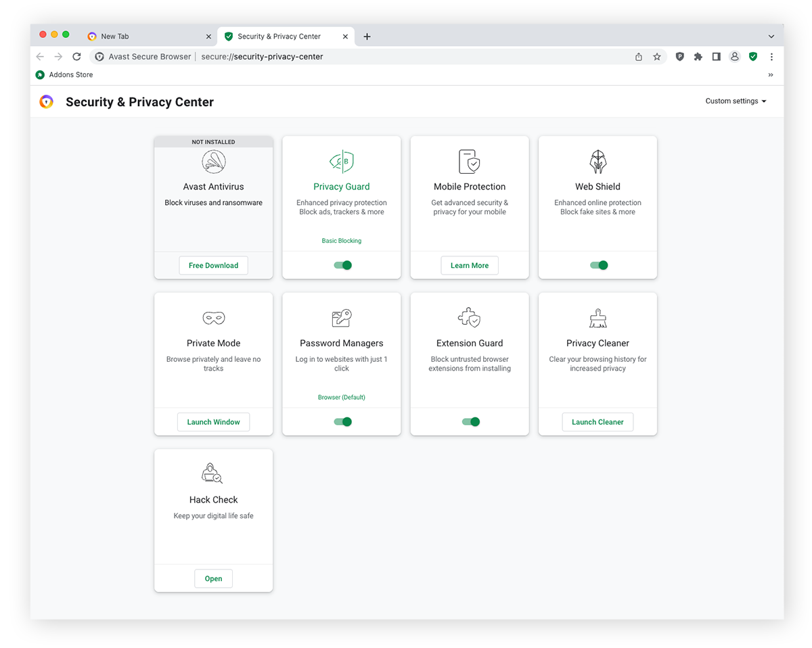
Task: Click the Extension Guard title
Action: coord(470,343)
